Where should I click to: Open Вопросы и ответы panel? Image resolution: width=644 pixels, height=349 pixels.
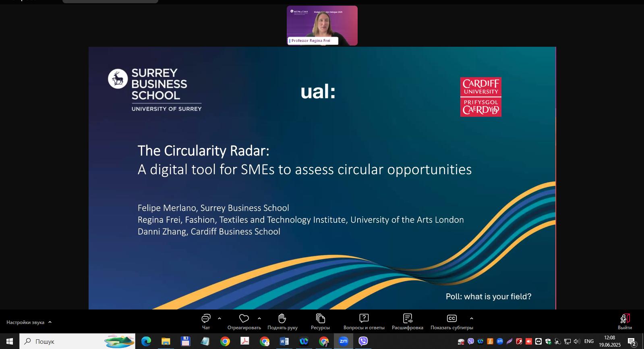364,322
